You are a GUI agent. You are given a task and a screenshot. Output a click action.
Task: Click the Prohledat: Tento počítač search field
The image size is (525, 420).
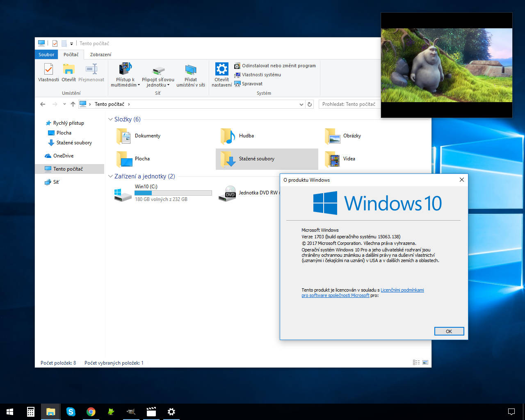(x=349, y=104)
